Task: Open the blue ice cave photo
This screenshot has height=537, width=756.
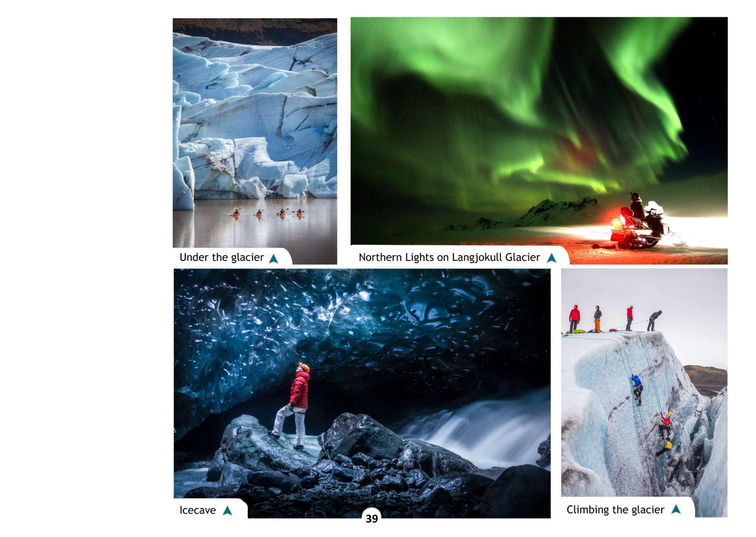Action: (x=362, y=384)
